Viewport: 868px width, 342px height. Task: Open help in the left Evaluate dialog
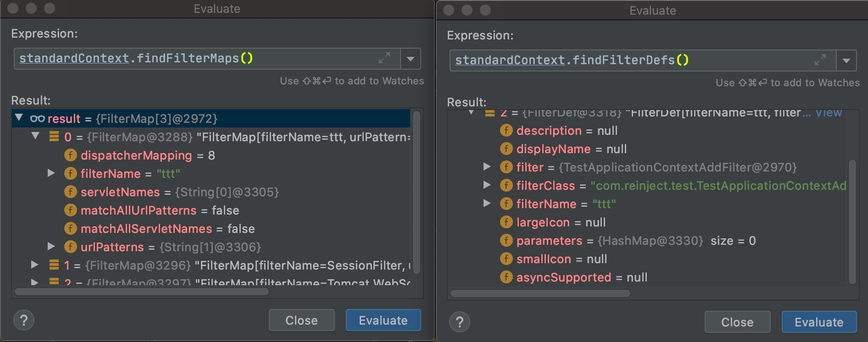click(24, 320)
